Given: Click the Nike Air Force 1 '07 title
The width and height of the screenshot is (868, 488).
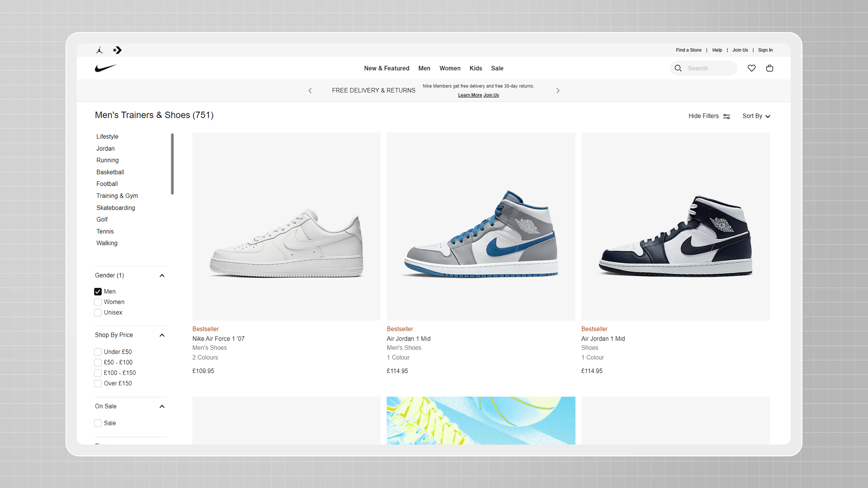Looking at the screenshot, I should click(x=218, y=339).
